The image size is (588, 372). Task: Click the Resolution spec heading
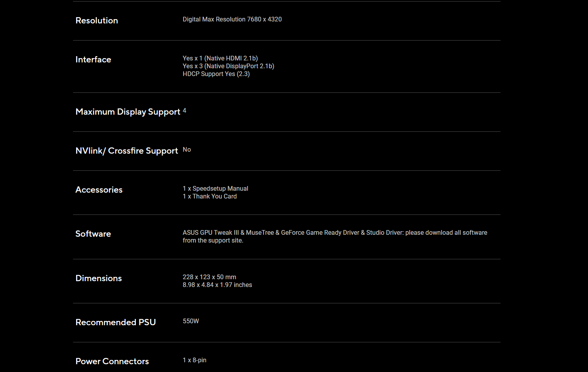tap(96, 21)
